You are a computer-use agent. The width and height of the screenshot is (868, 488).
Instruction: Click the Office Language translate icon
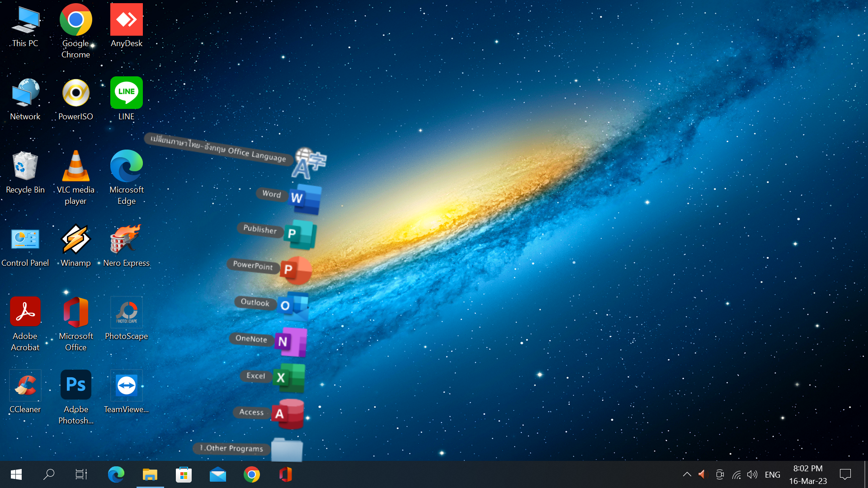pos(310,164)
